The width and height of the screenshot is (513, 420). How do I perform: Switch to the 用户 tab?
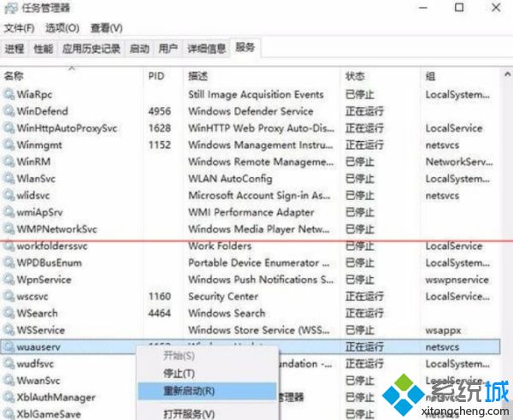point(168,49)
